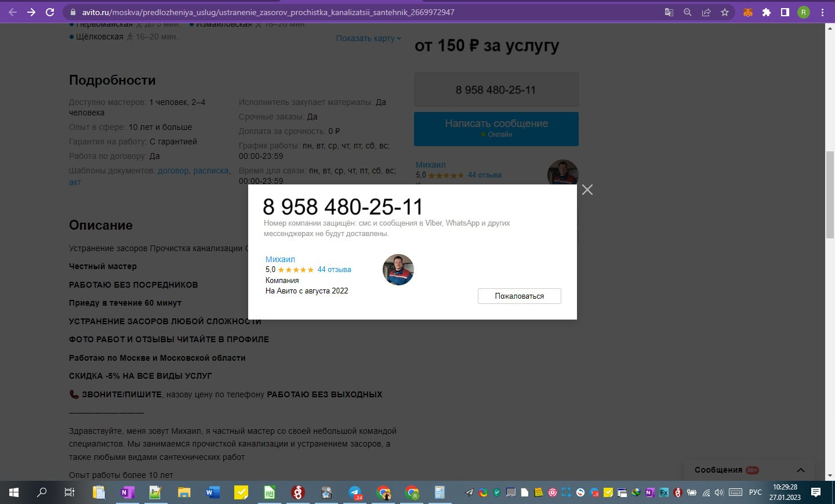Image resolution: width=835 pixels, height=504 pixels.
Task: Open the clock and calendar 10:29:28
Action: (x=785, y=492)
